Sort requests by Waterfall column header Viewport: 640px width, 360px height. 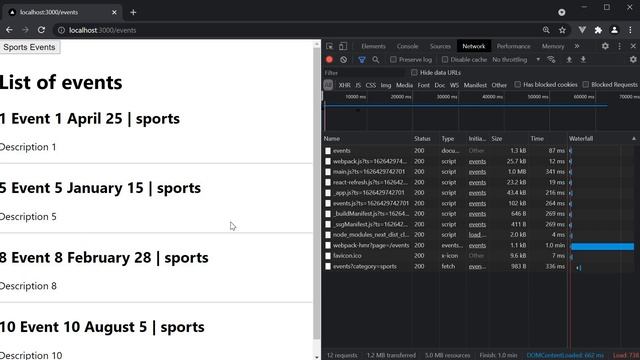[602, 139]
